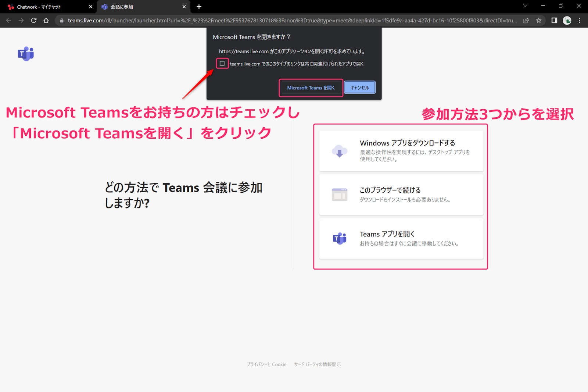Image resolution: width=588 pixels, height=392 pixels.
Task: Click the キャンセル button
Action: pos(360,88)
